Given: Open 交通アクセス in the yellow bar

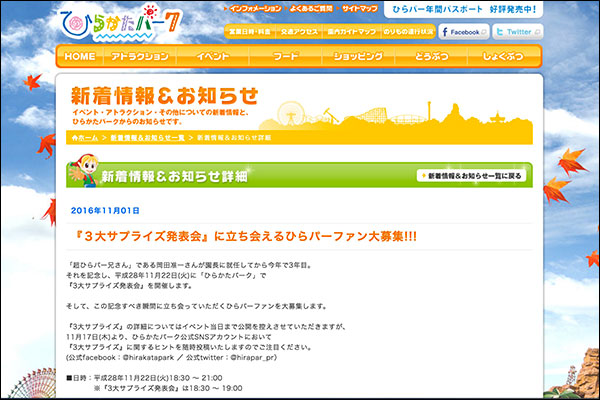Looking at the screenshot, I should pyautogui.click(x=299, y=32).
